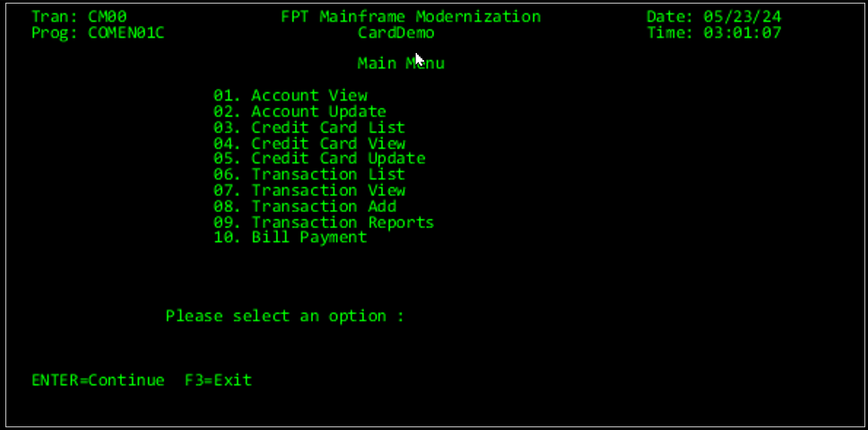Viewport: 868px width, 430px height.
Task: Open 06. Transaction List menu item
Action: pyautogui.click(x=309, y=174)
